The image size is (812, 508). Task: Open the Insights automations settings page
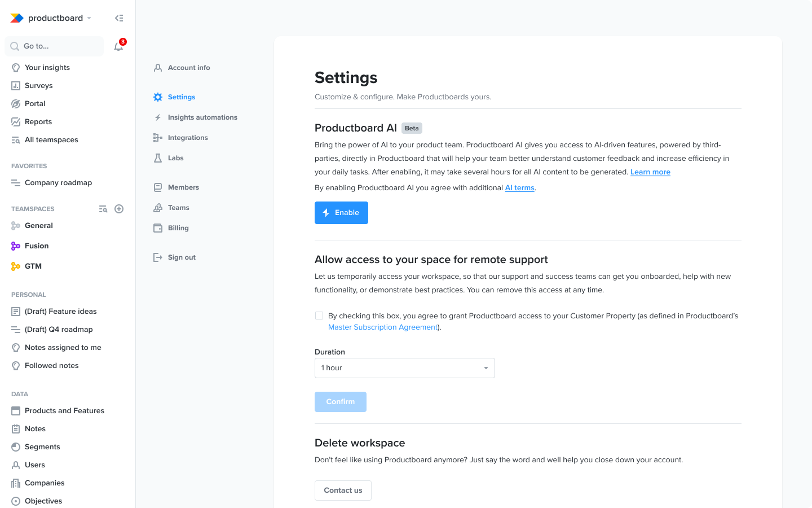pyautogui.click(x=202, y=117)
